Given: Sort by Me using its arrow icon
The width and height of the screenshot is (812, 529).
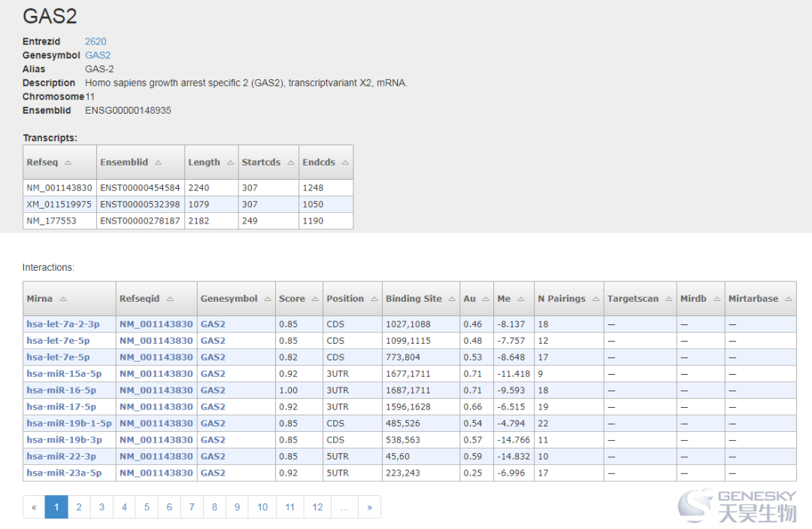Looking at the screenshot, I should pyautogui.click(x=521, y=299).
